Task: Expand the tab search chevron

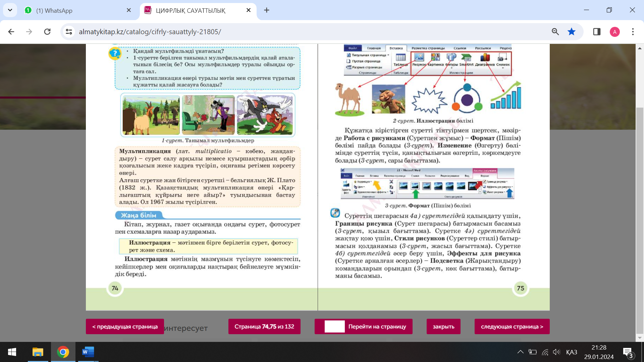Action: point(10,10)
